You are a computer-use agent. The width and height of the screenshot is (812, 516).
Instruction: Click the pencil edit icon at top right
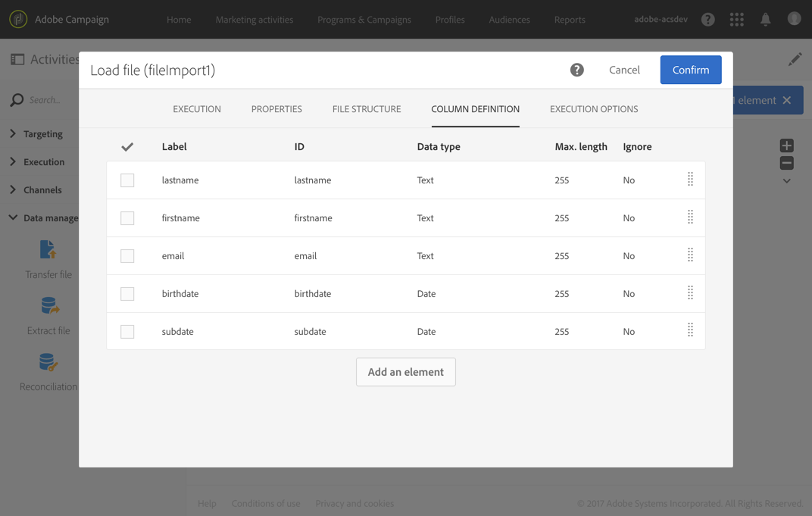pyautogui.click(x=795, y=59)
